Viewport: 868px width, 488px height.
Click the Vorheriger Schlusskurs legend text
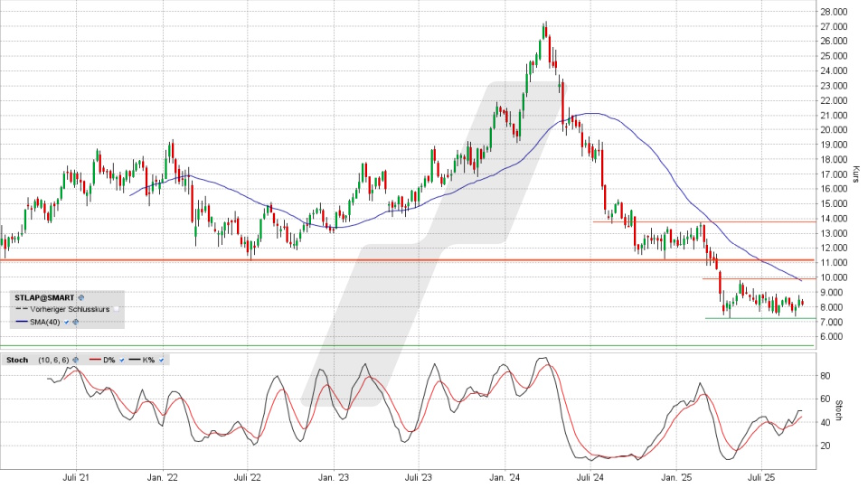(x=71, y=308)
